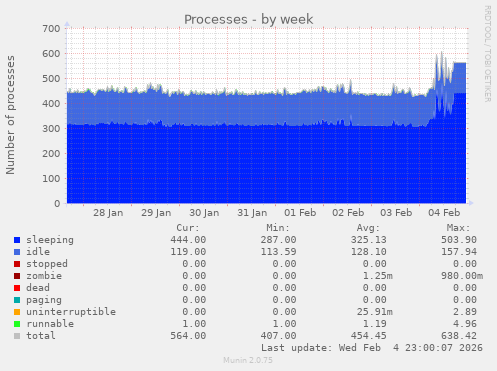Click the 'runnable' legend label

(x=50, y=324)
